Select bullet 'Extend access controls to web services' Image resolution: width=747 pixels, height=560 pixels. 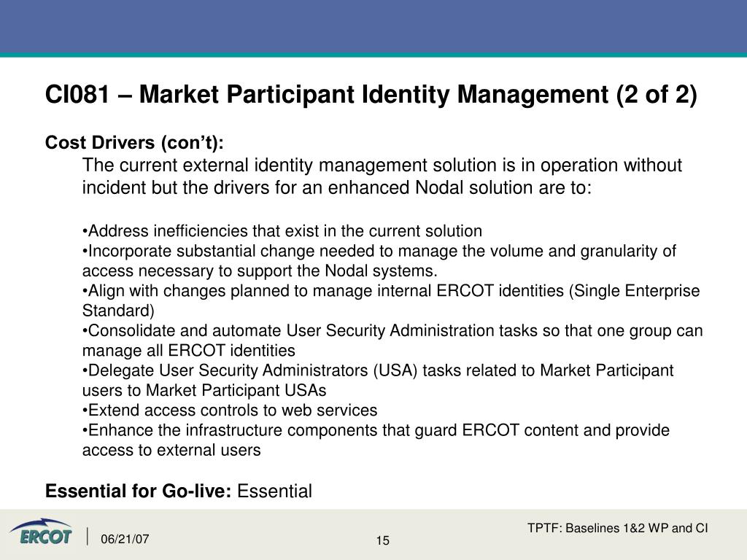(230, 410)
